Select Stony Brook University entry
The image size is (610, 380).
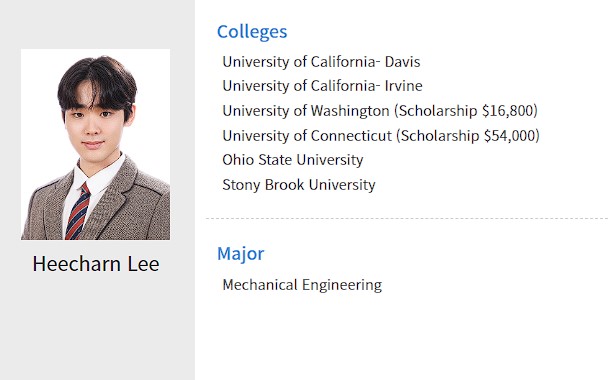[299, 185]
